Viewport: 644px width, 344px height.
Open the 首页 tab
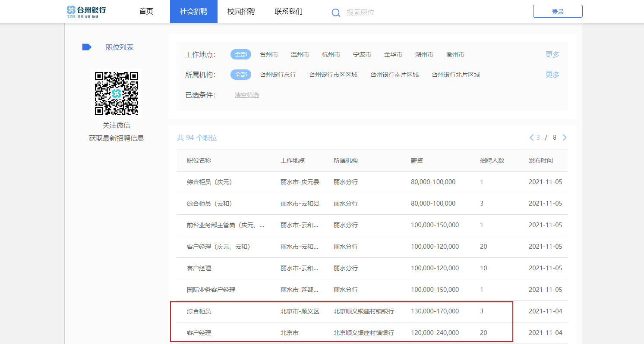146,12
